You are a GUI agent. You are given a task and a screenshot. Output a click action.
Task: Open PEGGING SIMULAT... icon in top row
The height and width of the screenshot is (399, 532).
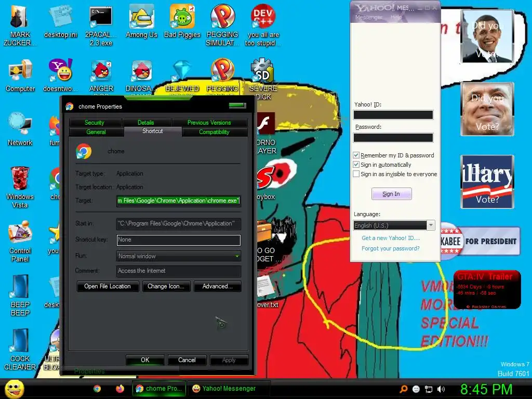point(222,25)
